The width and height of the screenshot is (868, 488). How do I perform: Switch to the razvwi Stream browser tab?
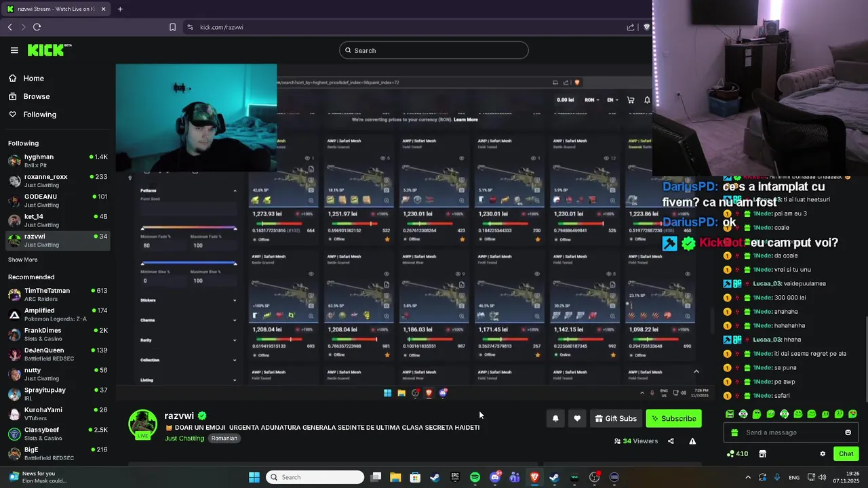(56, 9)
